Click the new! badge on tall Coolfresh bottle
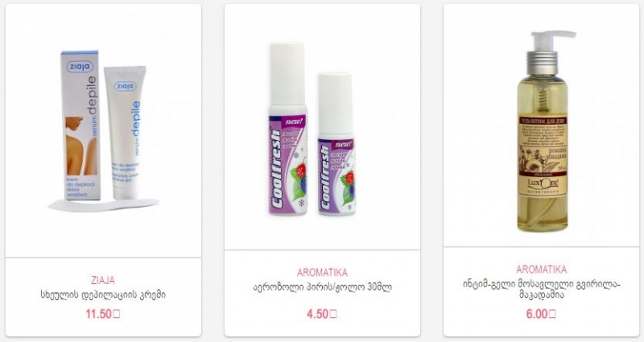644x342 pixels. point(293,122)
